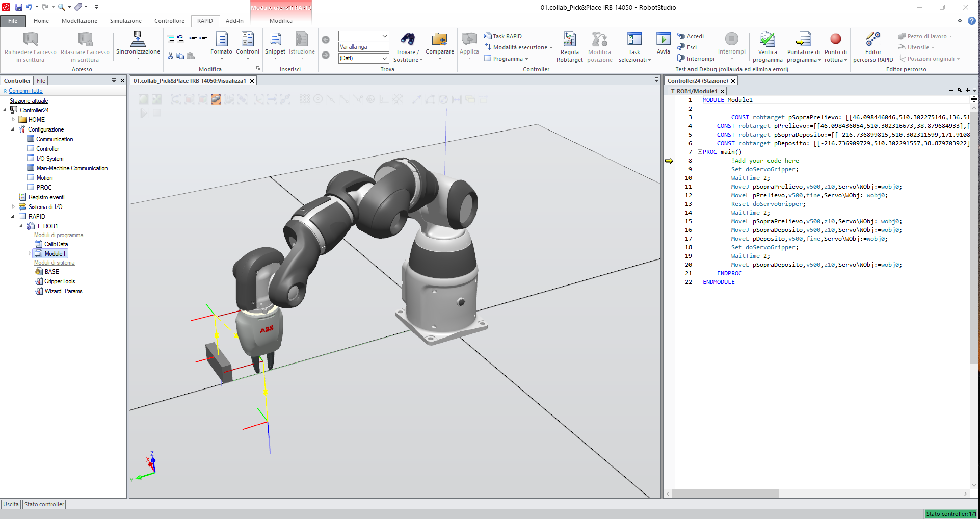Toggle the Modalità esecuzione option
The width and height of the screenshot is (980, 519).
pos(517,47)
